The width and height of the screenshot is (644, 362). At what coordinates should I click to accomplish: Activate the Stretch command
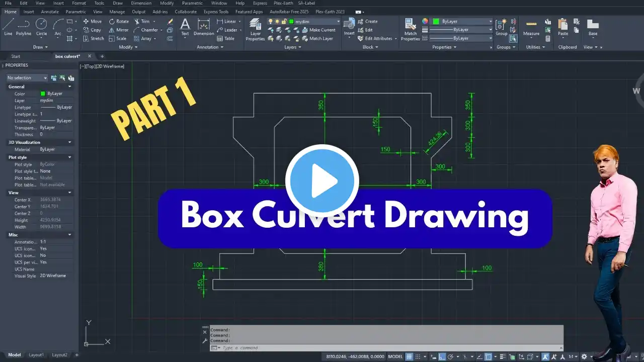tap(94, 38)
